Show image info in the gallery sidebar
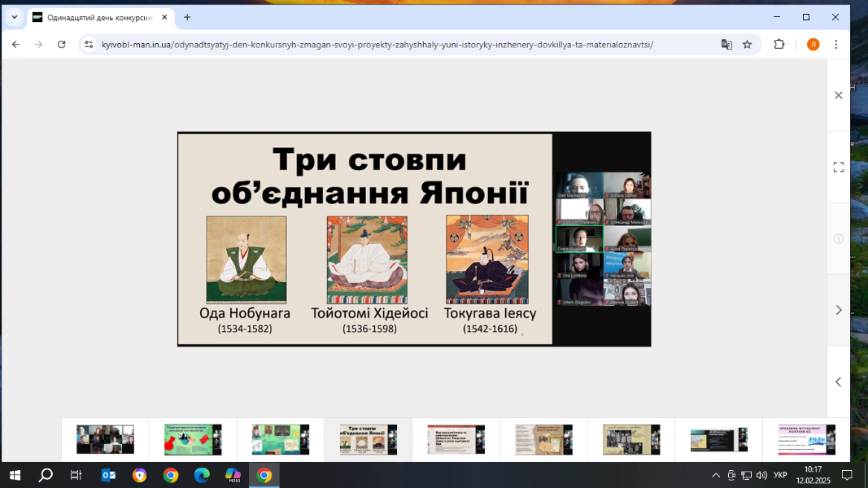 pos(838,238)
